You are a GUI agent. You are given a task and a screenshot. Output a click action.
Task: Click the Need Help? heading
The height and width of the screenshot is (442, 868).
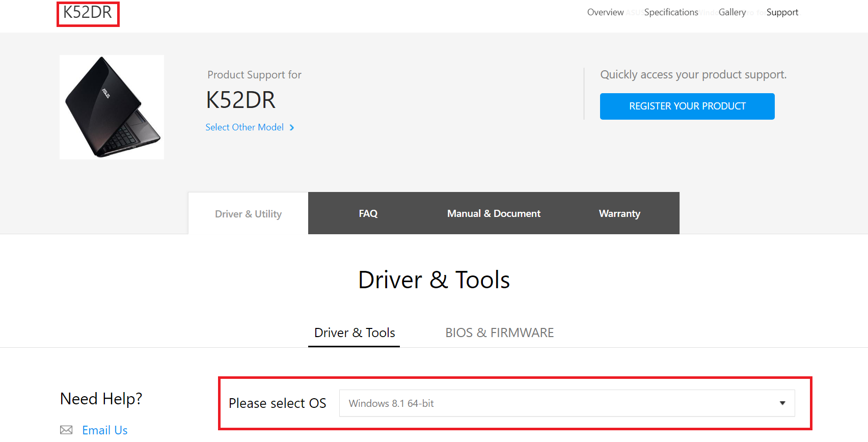101,399
